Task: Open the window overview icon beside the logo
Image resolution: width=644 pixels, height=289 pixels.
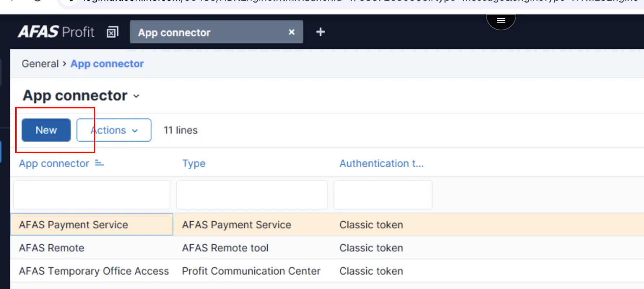Action: tap(112, 32)
